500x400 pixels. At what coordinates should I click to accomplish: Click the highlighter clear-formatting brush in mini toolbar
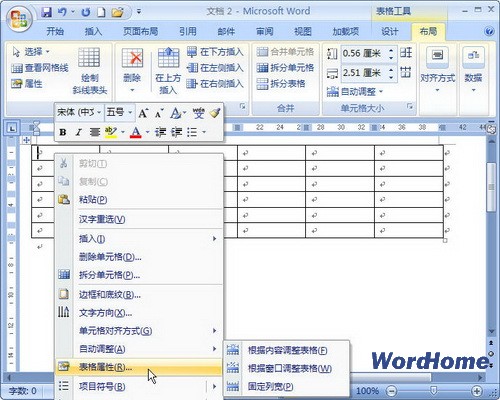click(x=215, y=113)
